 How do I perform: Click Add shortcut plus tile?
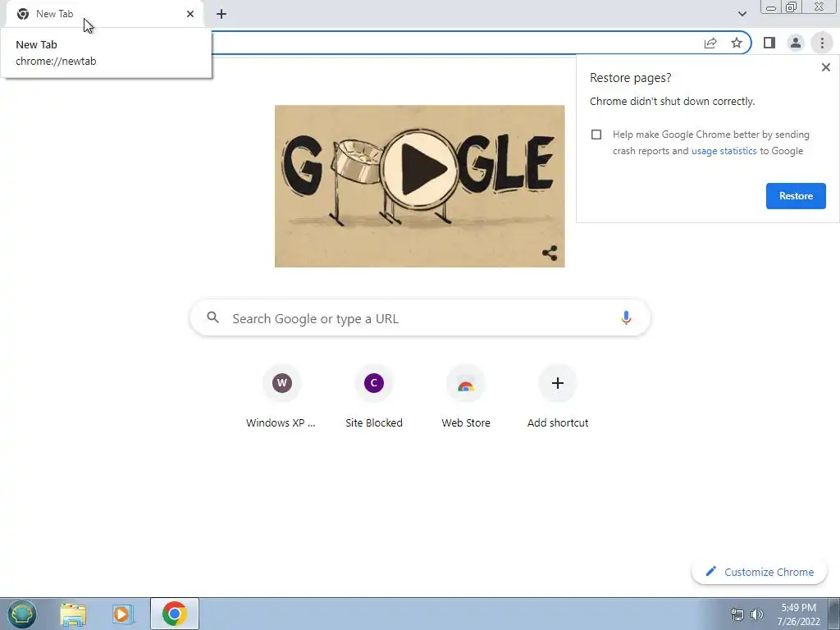(558, 396)
